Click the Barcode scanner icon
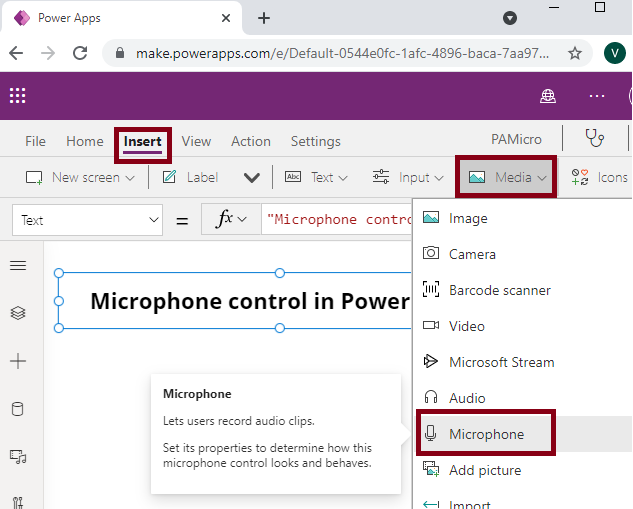Viewport: 633px width, 509px height. 431,289
